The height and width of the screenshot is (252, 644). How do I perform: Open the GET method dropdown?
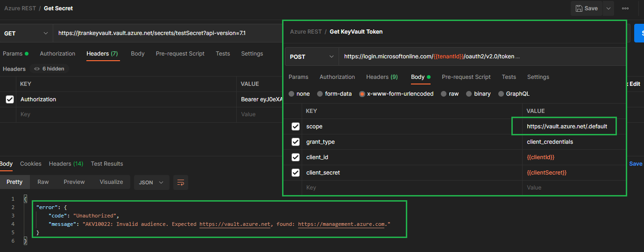click(26, 34)
